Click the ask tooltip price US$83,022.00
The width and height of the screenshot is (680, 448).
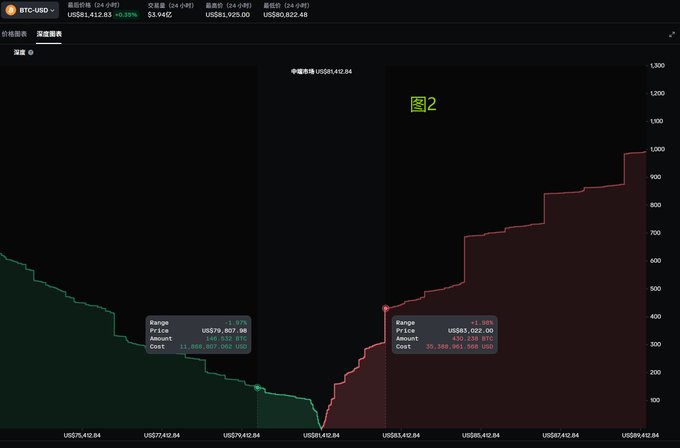pyautogui.click(x=471, y=330)
